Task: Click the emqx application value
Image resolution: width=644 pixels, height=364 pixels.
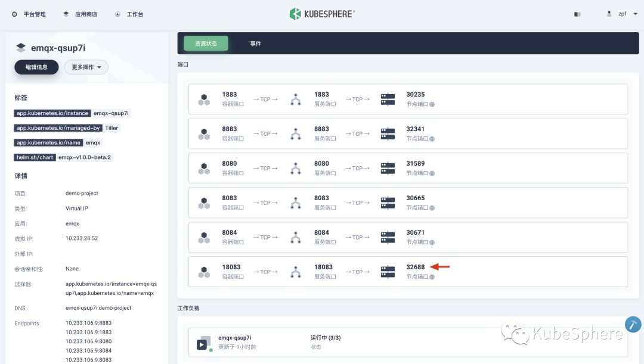Action: 72,223
